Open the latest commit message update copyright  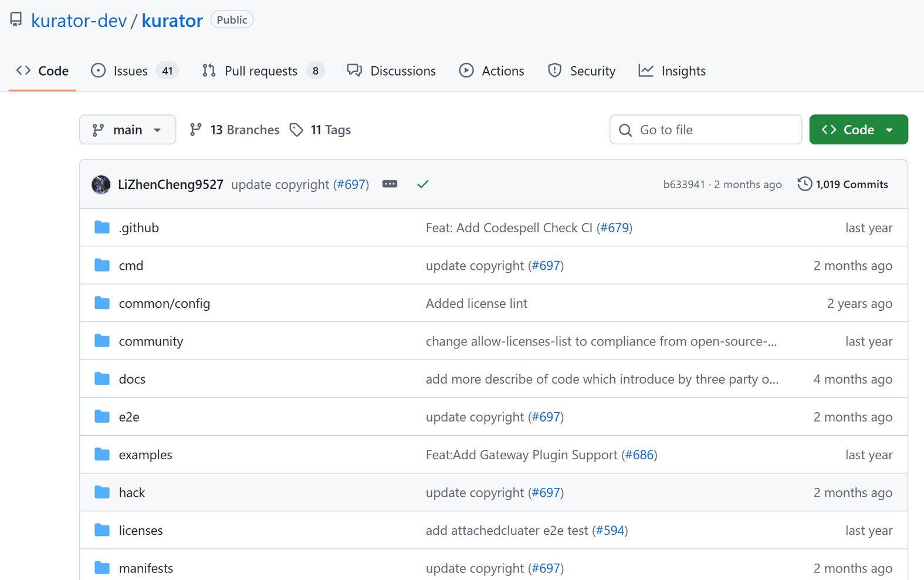280,184
